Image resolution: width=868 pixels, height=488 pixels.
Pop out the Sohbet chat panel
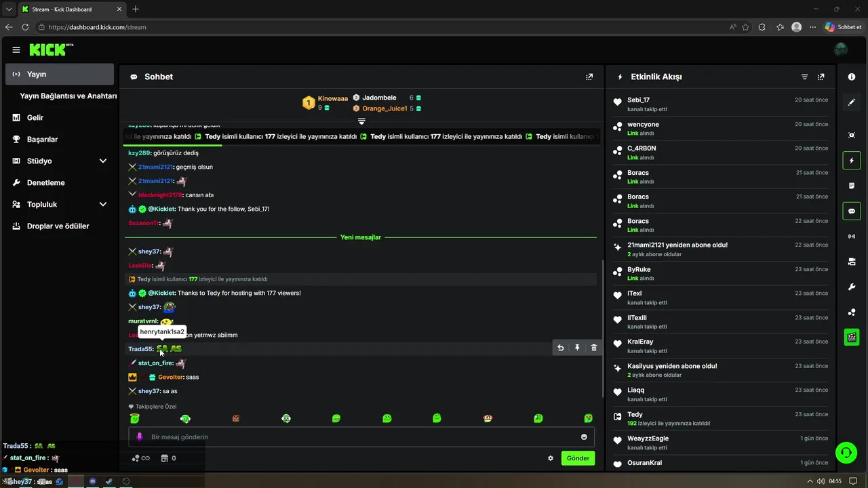[589, 77]
